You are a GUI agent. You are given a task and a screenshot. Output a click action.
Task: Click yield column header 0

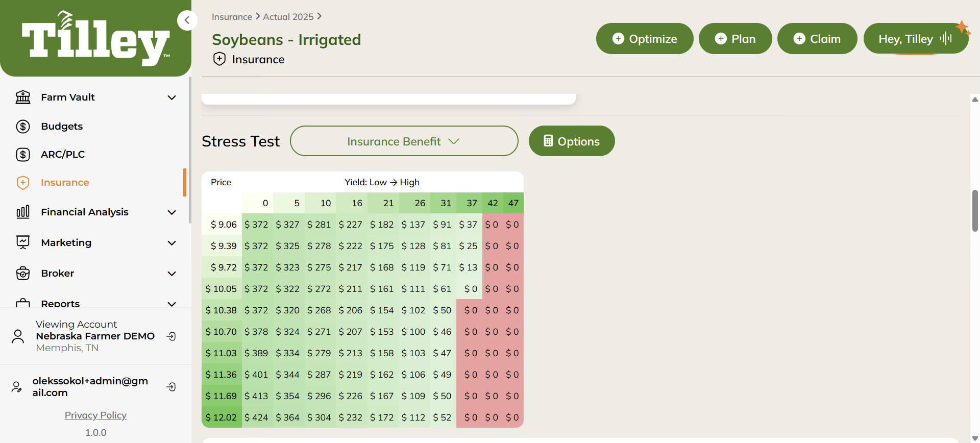[x=258, y=203]
